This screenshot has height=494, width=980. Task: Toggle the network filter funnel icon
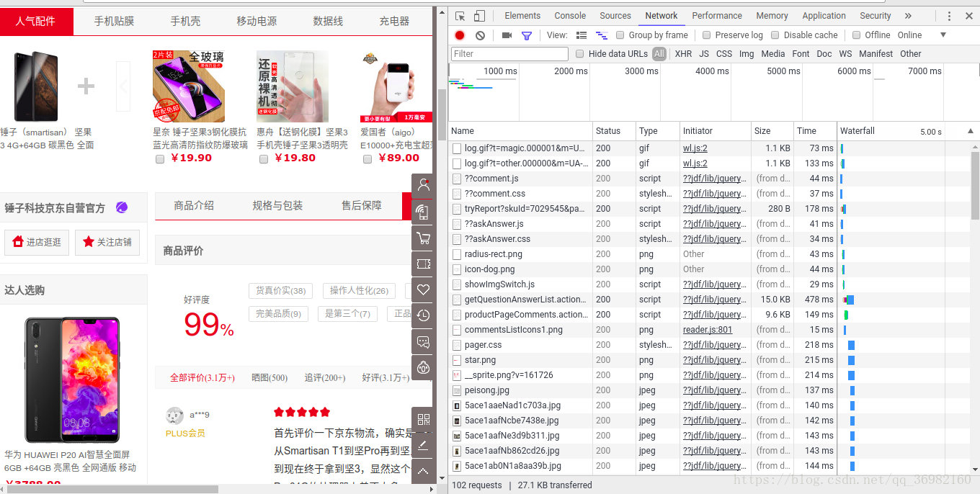click(527, 35)
